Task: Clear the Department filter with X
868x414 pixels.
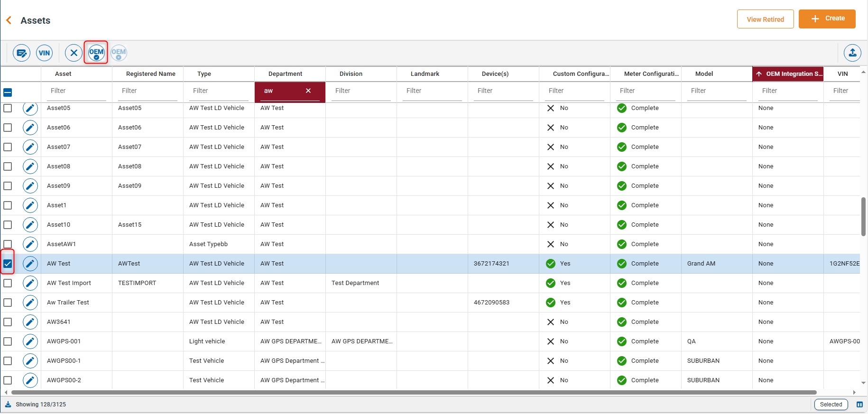Action: point(308,91)
